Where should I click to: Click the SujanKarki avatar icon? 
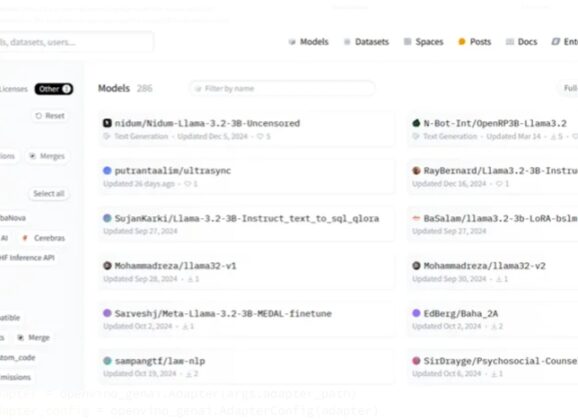coord(107,218)
